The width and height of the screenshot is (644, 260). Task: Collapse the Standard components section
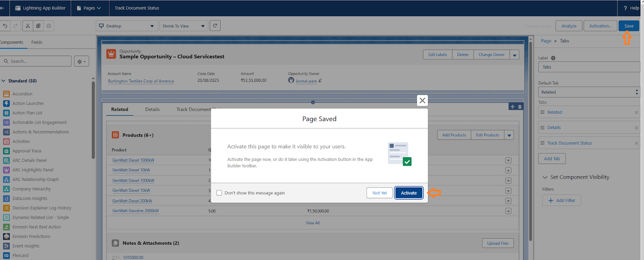(x=4, y=81)
